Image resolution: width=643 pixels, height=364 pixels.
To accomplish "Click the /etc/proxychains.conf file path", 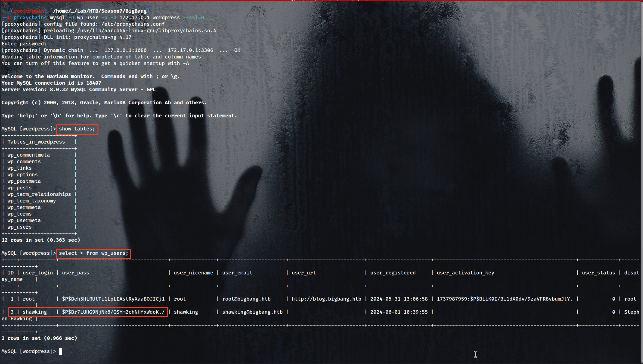I will pyautogui.click(x=133, y=24).
